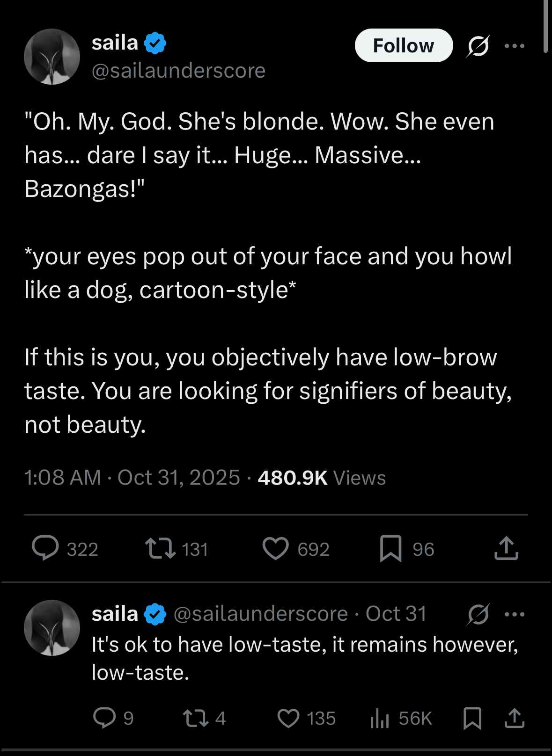552x756 pixels.
Task: Repost the follow-up post with 4 reposts
Action: point(196,718)
